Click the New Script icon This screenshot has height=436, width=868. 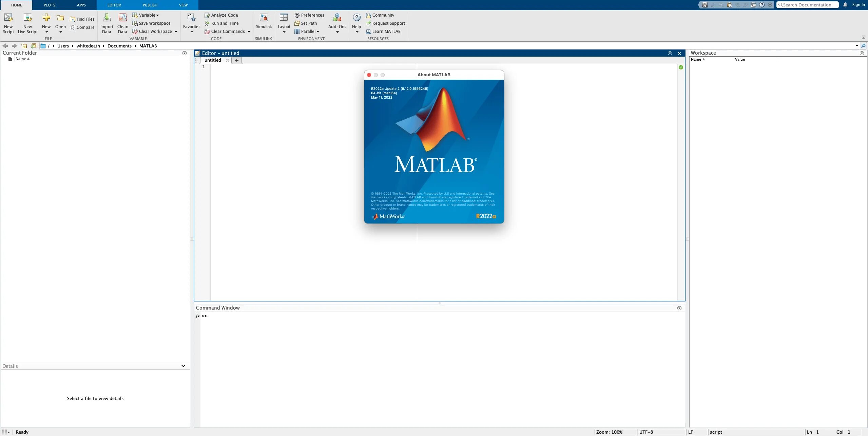pyautogui.click(x=8, y=18)
